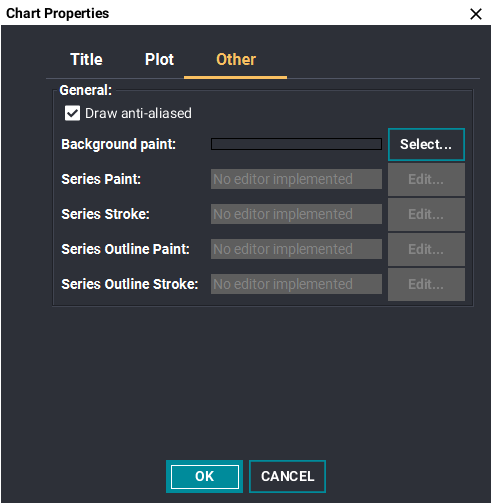Toggle the Draw anti-aliased checkbox
The image size is (492, 504).
click(72, 113)
